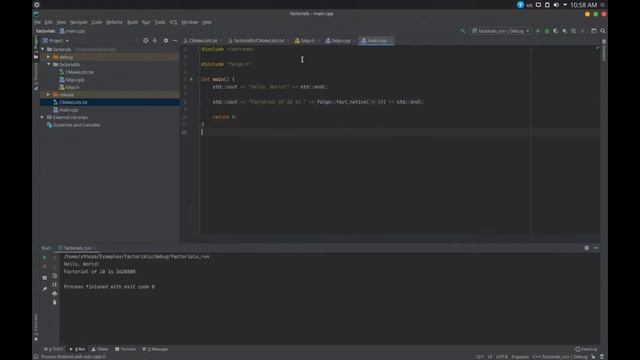
Task: Click the Build hammer icon
Action: 462,31
